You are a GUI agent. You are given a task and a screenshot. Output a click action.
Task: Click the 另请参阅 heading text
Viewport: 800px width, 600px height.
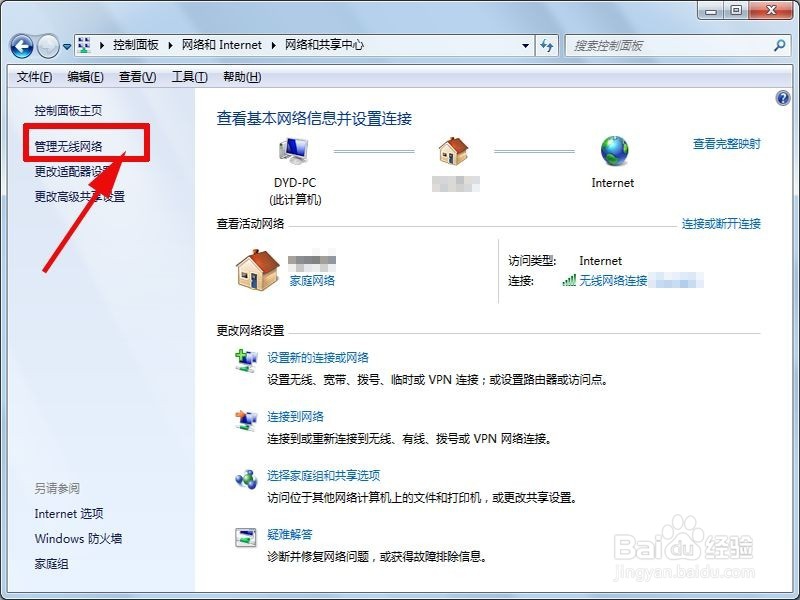(57, 489)
